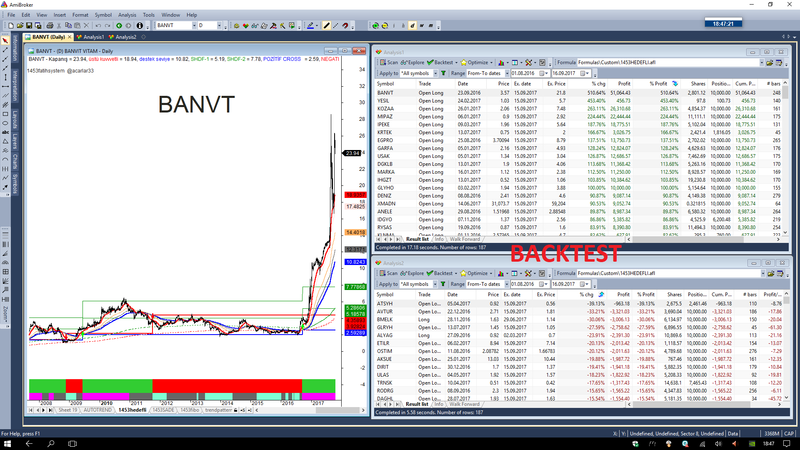Expand Backtest dropdown arrow in Analysis1

pos(456,62)
